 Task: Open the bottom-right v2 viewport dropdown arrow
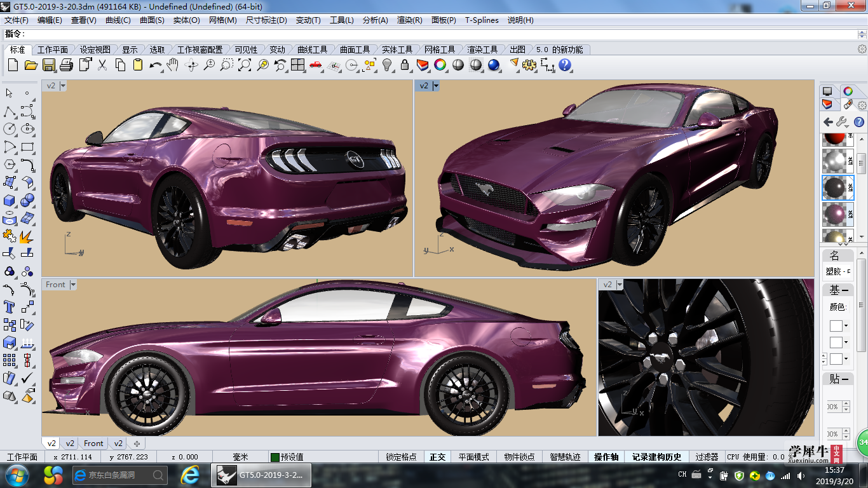620,285
